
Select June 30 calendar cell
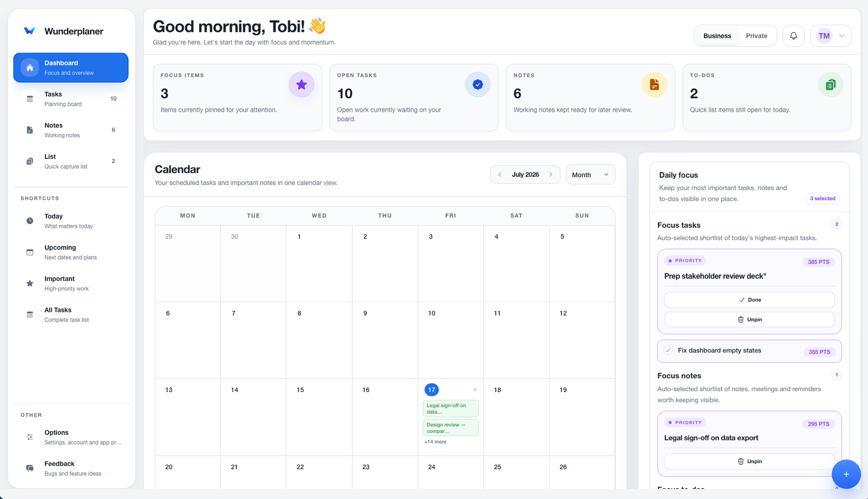coord(253,264)
